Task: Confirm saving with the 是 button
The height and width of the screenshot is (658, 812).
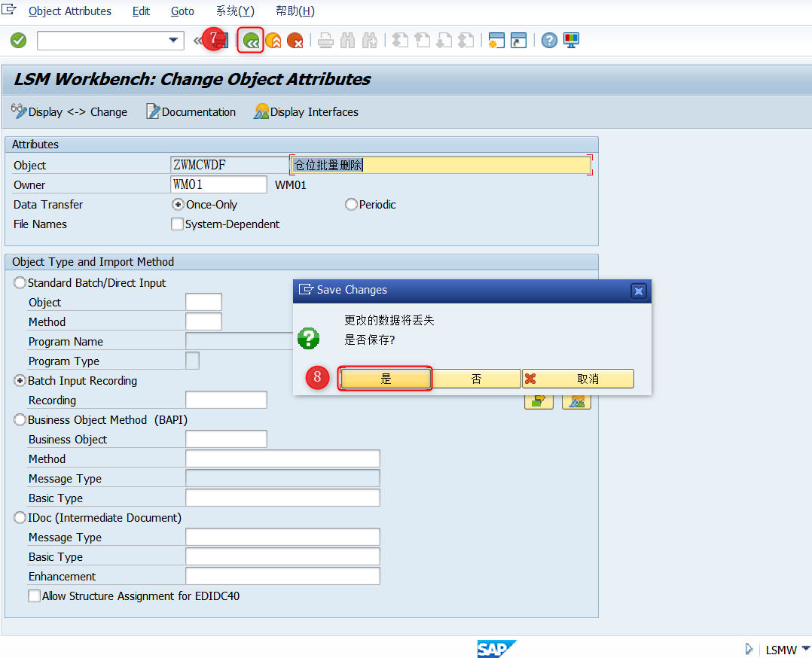Action: (x=386, y=379)
